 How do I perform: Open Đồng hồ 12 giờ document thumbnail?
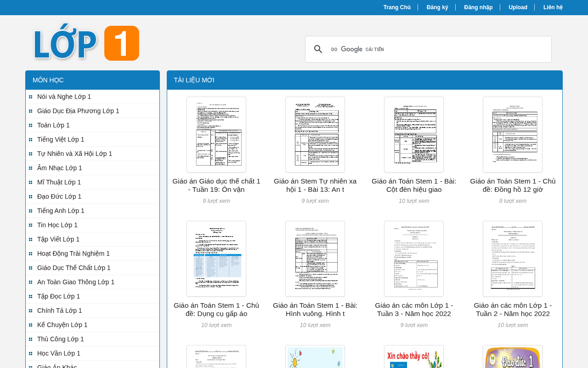[513, 134]
